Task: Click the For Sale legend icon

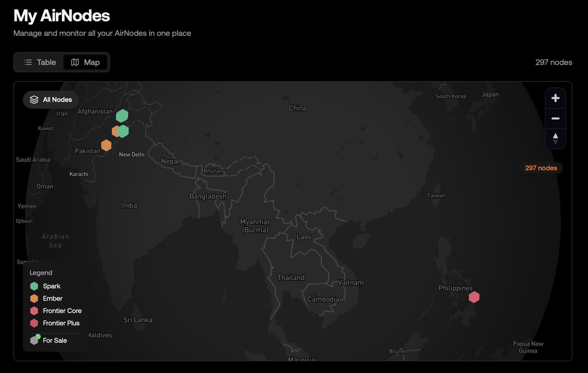Action: (35, 340)
